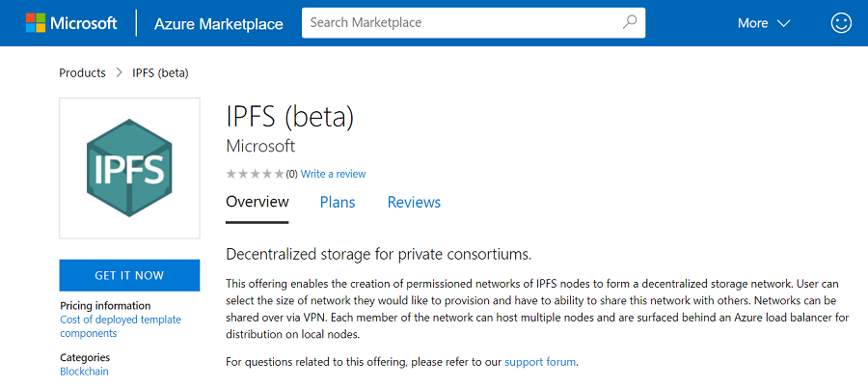Viewport: 868px width, 390px height.
Task: Click the Microsoft publisher name
Action: tap(260, 147)
